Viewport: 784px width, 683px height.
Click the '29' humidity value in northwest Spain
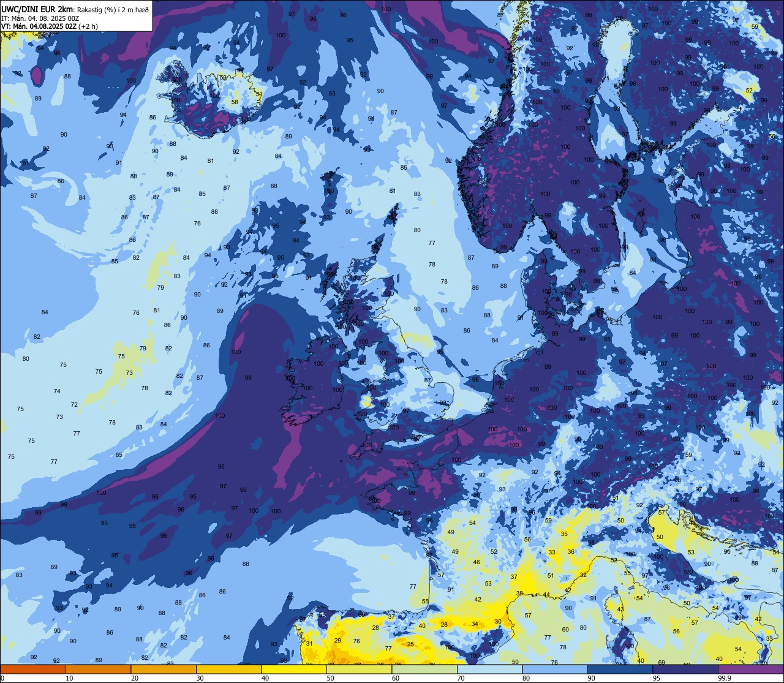[337, 641]
